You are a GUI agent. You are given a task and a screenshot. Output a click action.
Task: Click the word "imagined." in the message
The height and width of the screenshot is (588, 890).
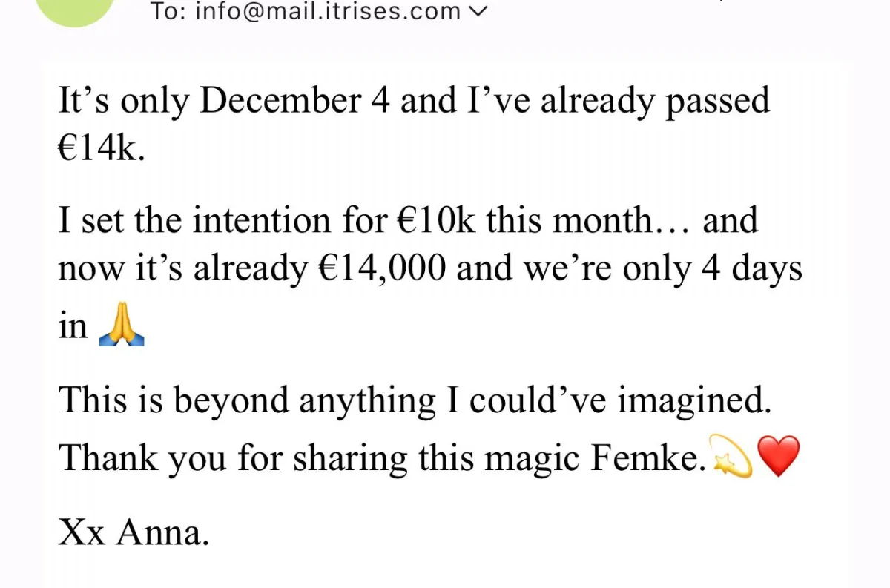point(695,401)
